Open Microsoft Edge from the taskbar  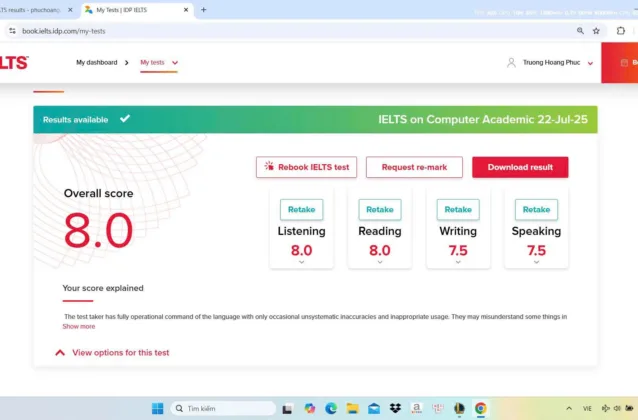pos(331,408)
